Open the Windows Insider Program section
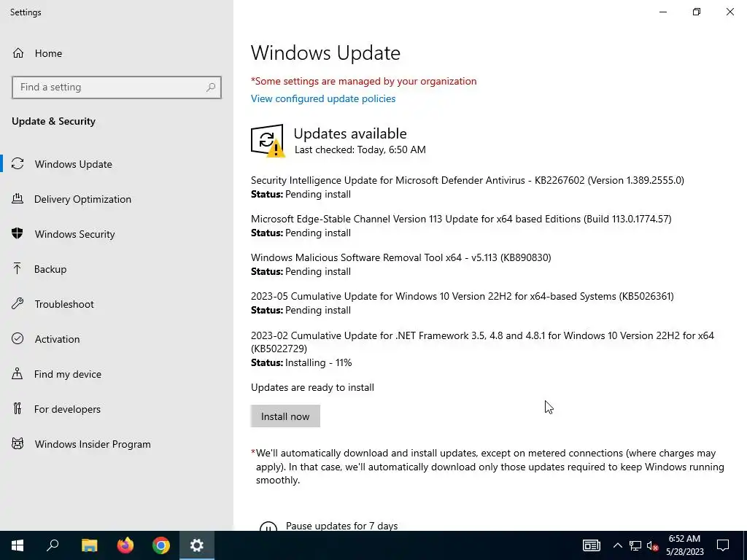This screenshot has height=560, width=747. click(117, 444)
